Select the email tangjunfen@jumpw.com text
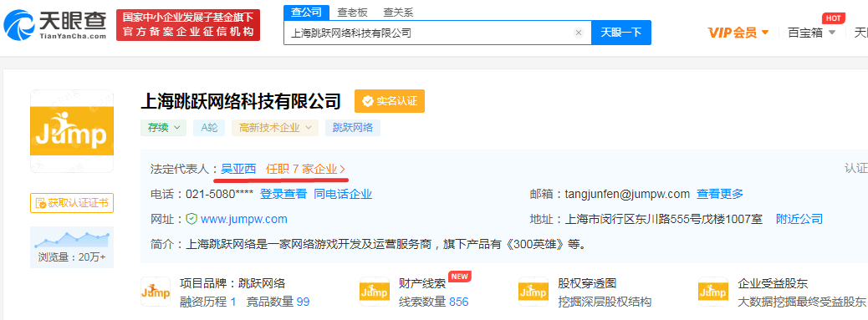Screen dimensions: 868x320 pyautogui.click(x=627, y=194)
